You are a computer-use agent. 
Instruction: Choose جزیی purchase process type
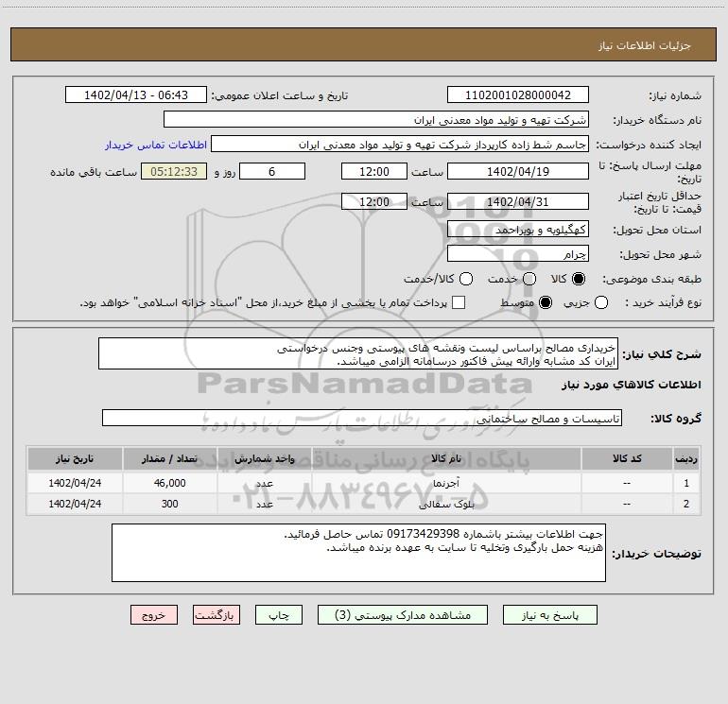point(600,303)
